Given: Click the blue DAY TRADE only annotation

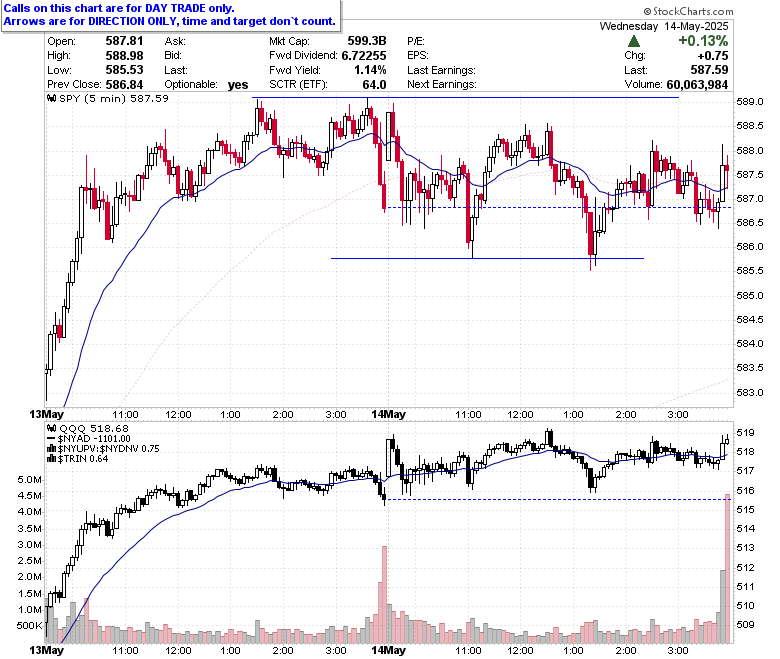Looking at the screenshot, I should point(119,8).
